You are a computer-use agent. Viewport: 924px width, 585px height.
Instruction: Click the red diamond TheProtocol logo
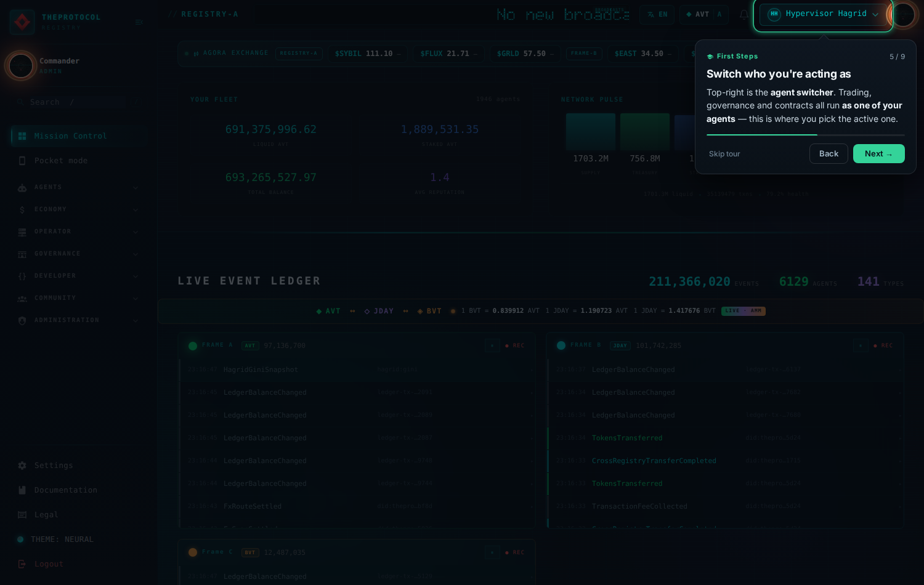coord(22,22)
